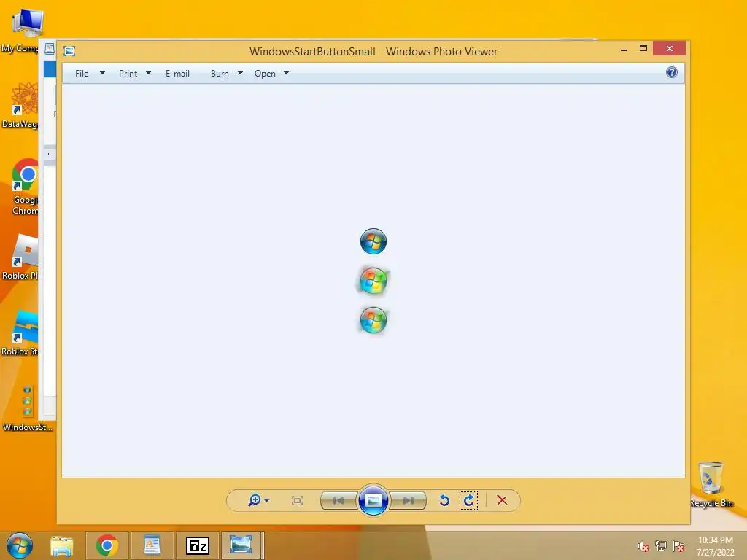This screenshot has height=560, width=747.
Task: Expand the zoom dropdown arrow
Action: (x=267, y=500)
